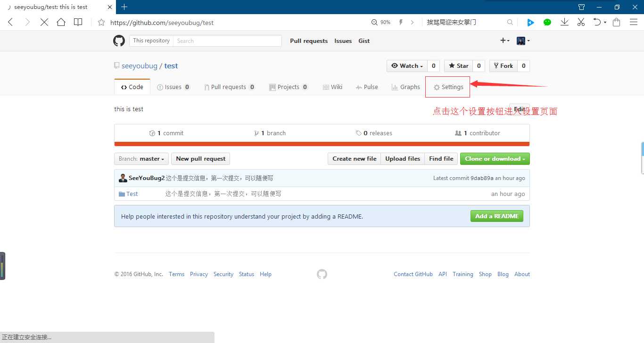The width and height of the screenshot is (644, 343).
Task: Fork the repository
Action: (504, 66)
